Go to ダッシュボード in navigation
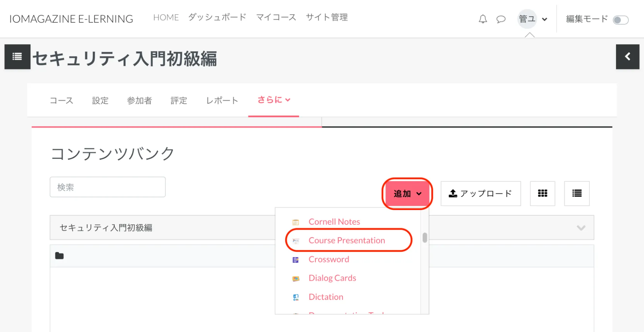This screenshot has width=644, height=332. (x=217, y=17)
